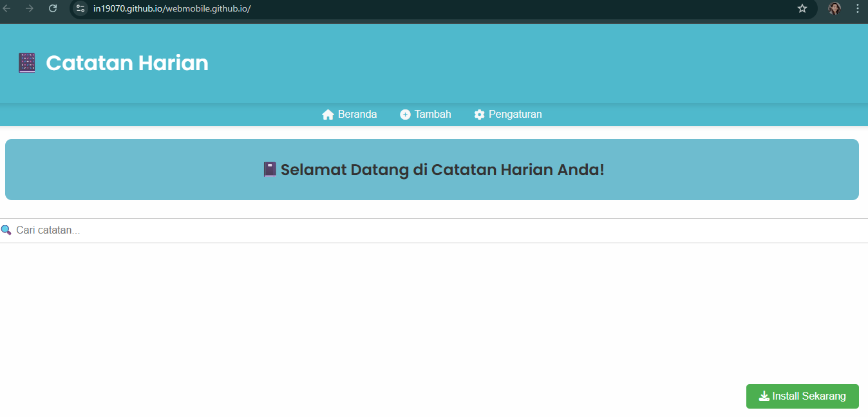Image resolution: width=868 pixels, height=417 pixels.
Task: Open the Pengaturan navigation tab
Action: [x=508, y=115]
